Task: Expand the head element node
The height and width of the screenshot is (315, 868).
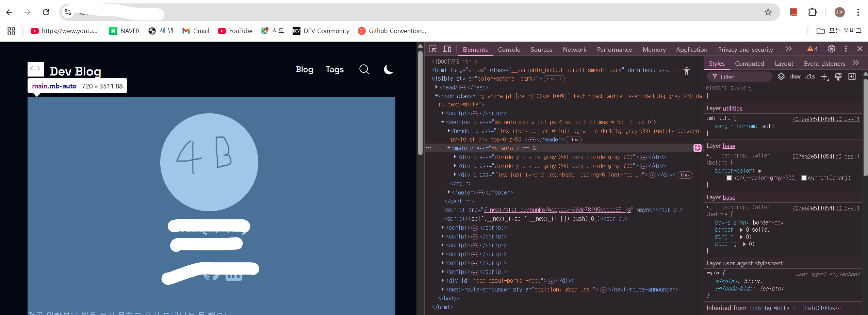Action: tap(437, 87)
